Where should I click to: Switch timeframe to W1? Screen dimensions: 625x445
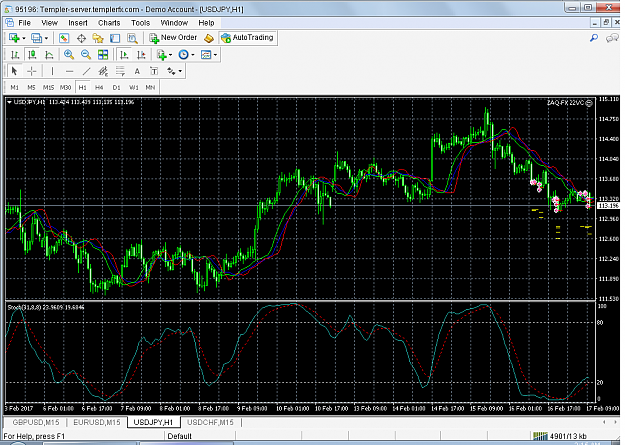(134, 87)
